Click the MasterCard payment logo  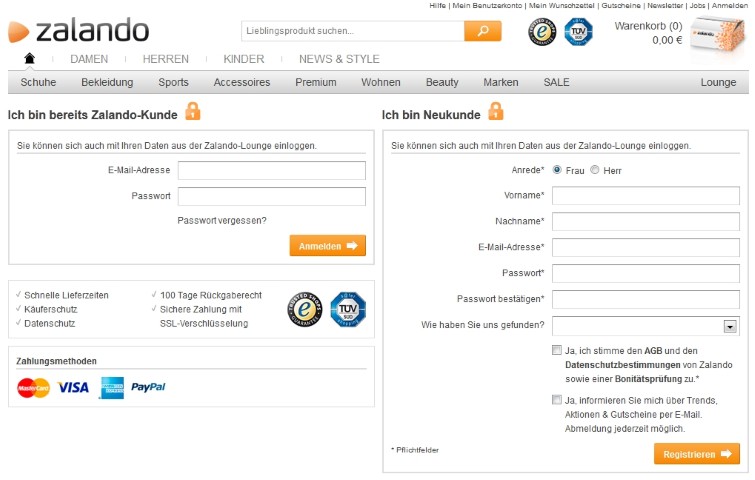[x=33, y=387]
